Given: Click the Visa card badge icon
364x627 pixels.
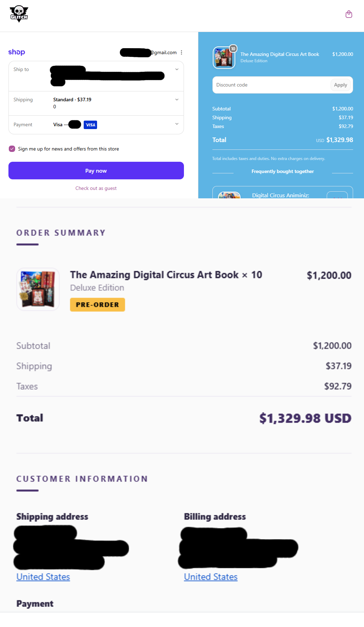Looking at the screenshot, I should point(90,125).
